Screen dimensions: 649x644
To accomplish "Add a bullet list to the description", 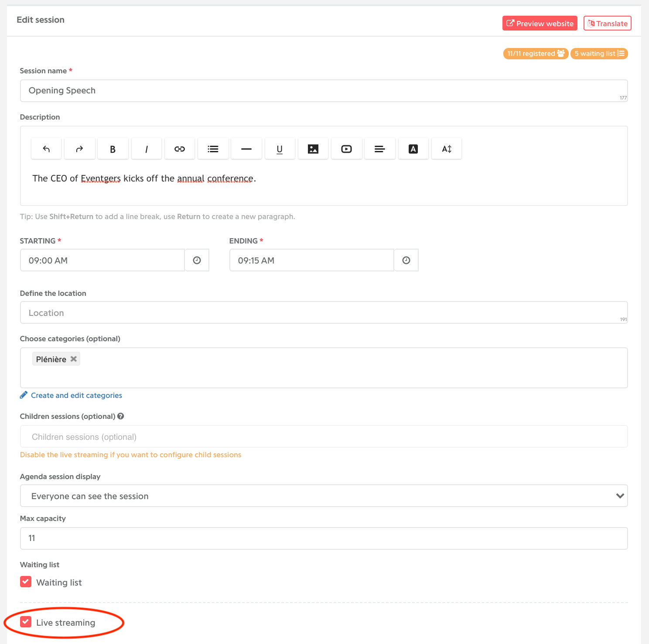I will pyautogui.click(x=213, y=149).
